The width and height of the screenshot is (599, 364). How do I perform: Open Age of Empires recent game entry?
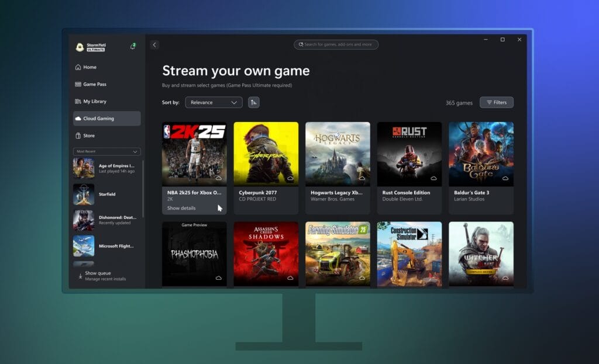click(107, 168)
